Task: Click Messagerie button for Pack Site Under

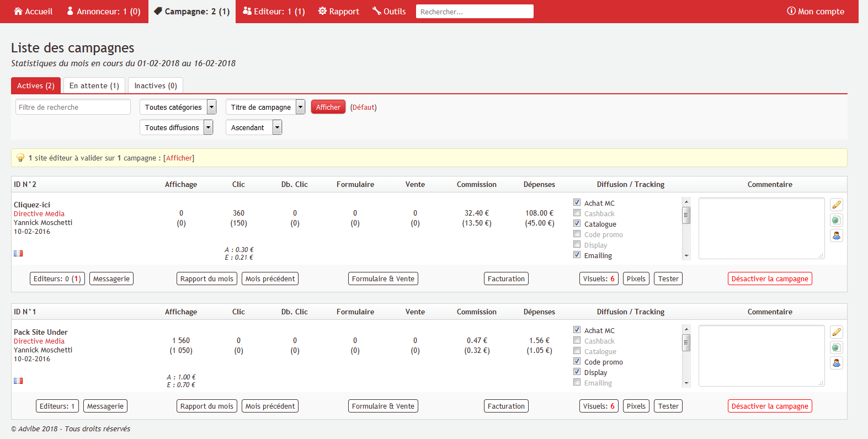Action: [105, 406]
